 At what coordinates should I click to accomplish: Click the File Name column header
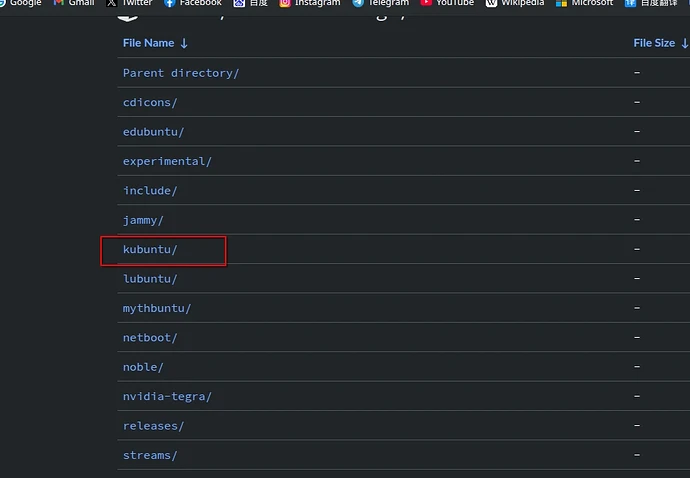(x=148, y=43)
